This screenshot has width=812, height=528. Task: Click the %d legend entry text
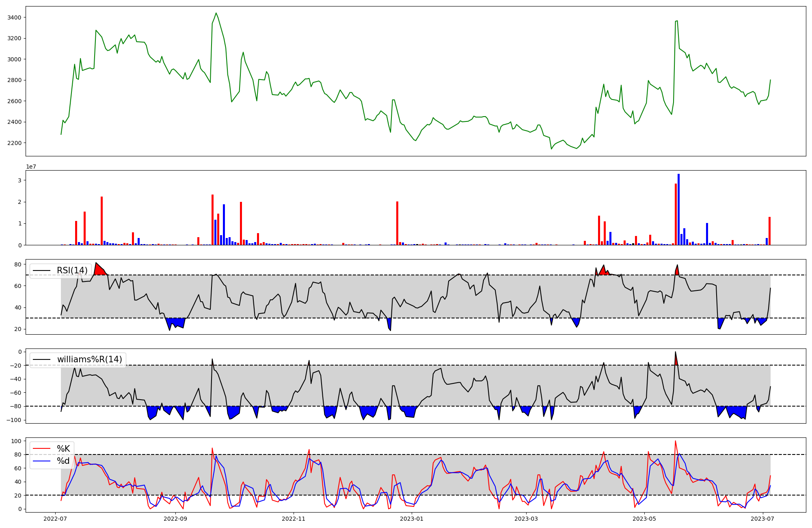tap(63, 461)
